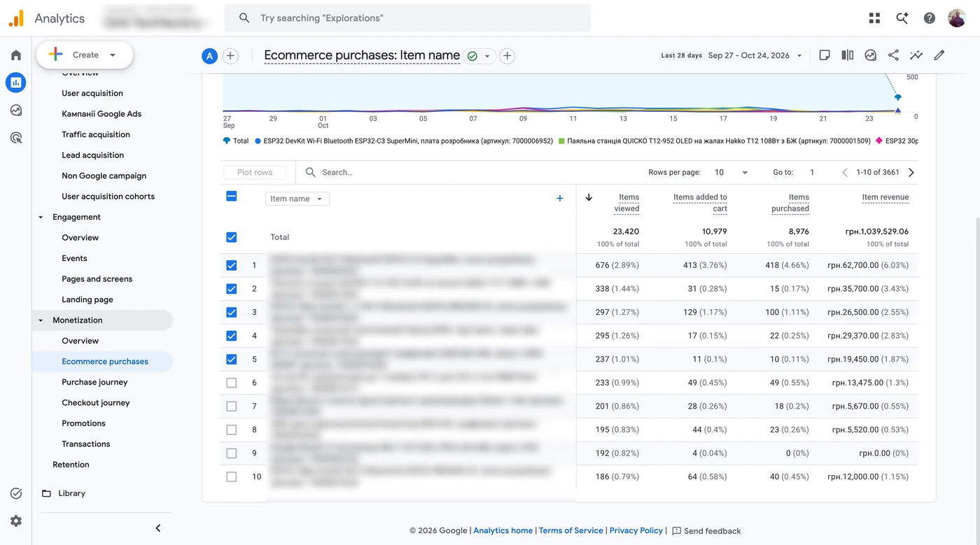Viewport: 980px width, 545px height.
Task: Share this report via share icon
Action: [893, 55]
